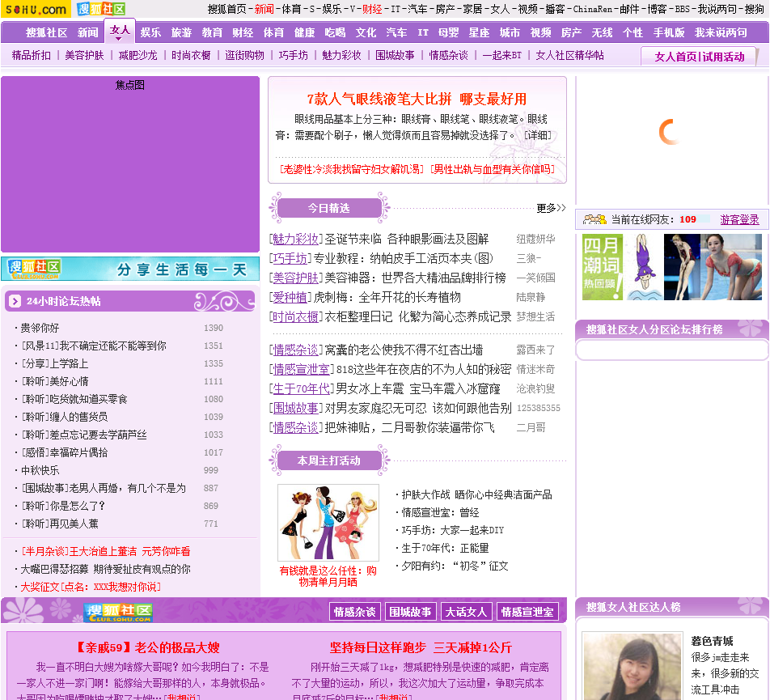Open 男女冰上车震 宝马车震入冰窟窿 post
Image resolution: width=770 pixels, height=700 pixels.
[x=418, y=388]
